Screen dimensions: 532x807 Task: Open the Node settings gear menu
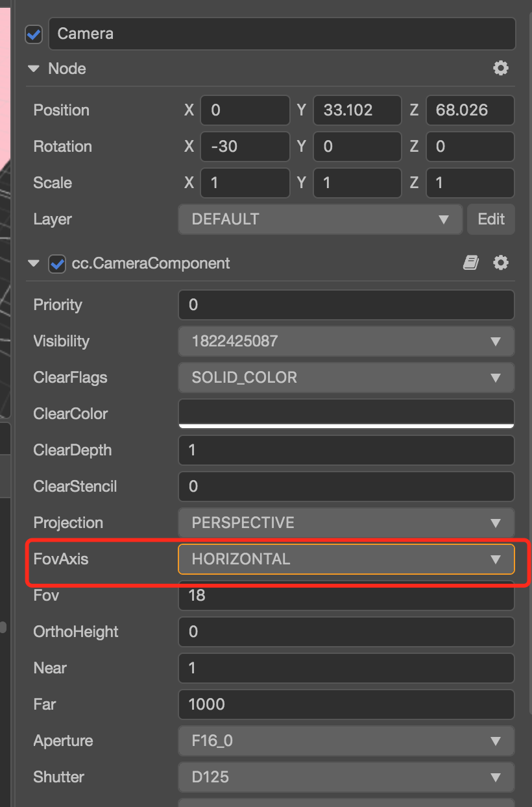500,68
